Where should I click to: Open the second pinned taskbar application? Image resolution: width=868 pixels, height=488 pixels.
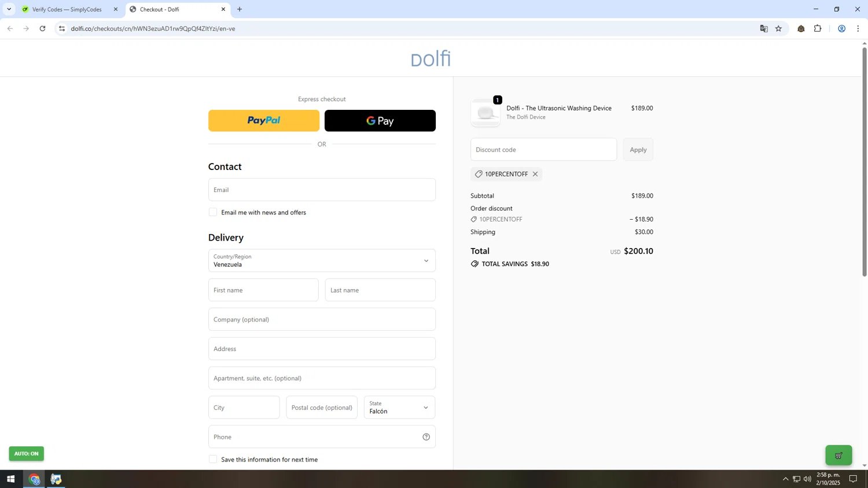tap(56, 479)
